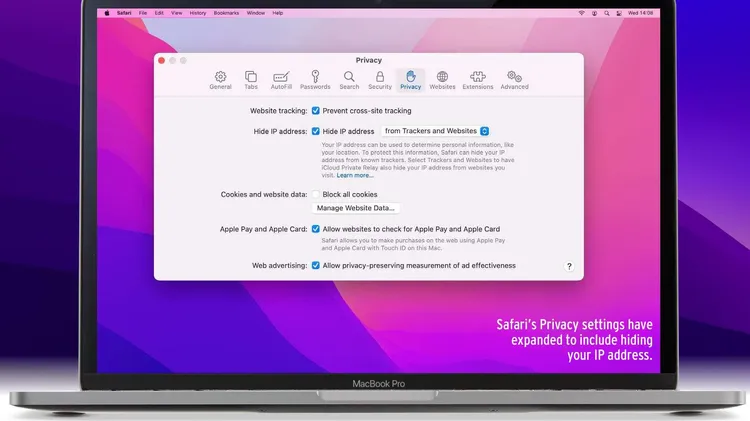This screenshot has width=750, height=421.
Task: Open the General preferences pane
Action: (x=220, y=80)
